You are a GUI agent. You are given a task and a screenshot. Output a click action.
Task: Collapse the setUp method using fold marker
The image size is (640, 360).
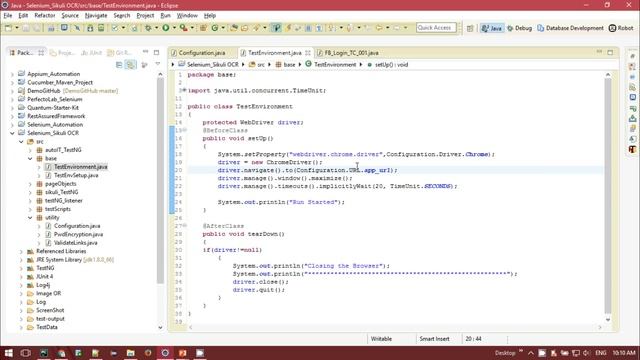tap(184, 130)
